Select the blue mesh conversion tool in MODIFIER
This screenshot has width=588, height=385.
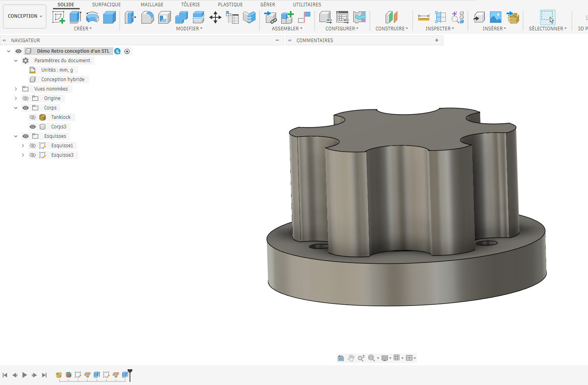point(249,17)
